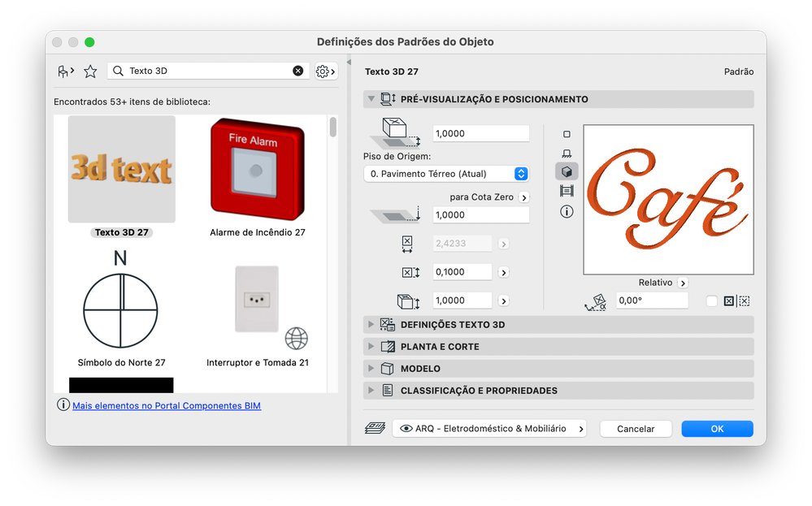Open search settings gear menu
Image resolution: width=812 pixels, height=506 pixels.
(x=326, y=71)
